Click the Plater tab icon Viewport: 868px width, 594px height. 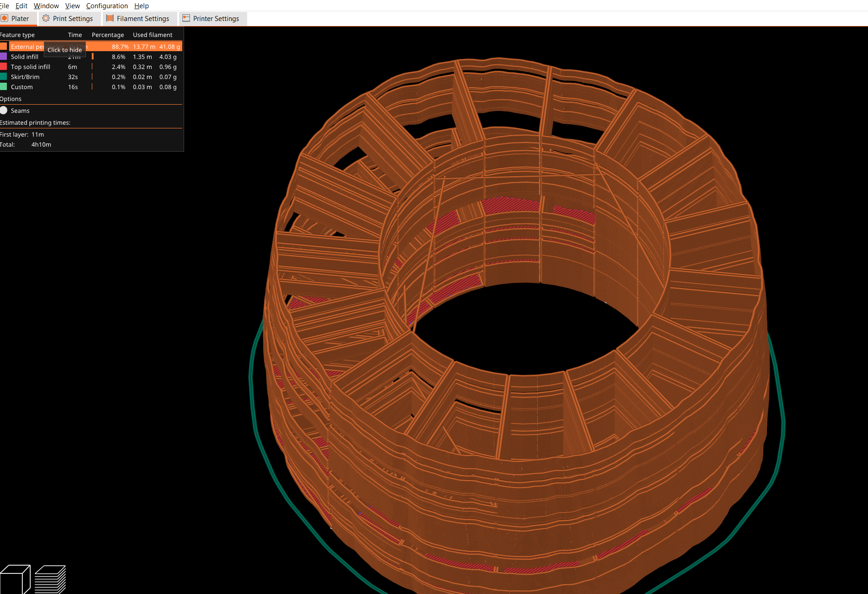pos(5,18)
